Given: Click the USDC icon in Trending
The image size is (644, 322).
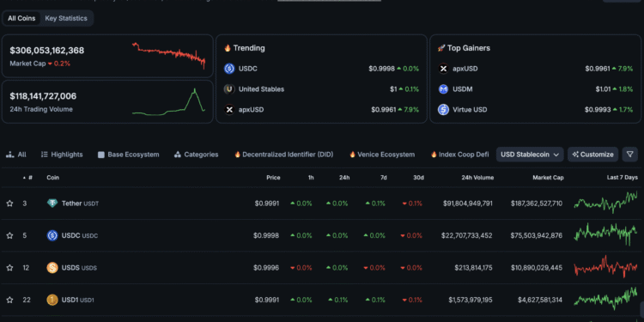Looking at the screenshot, I should point(229,69).
